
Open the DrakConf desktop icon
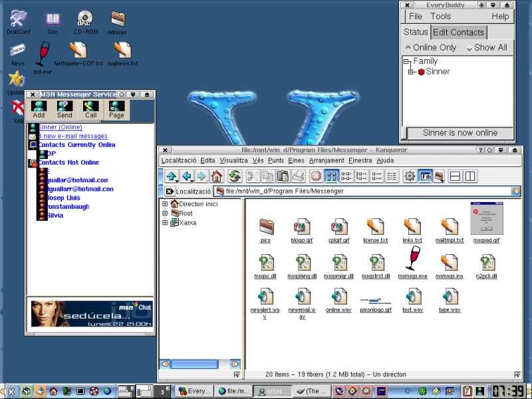(19, 23)
